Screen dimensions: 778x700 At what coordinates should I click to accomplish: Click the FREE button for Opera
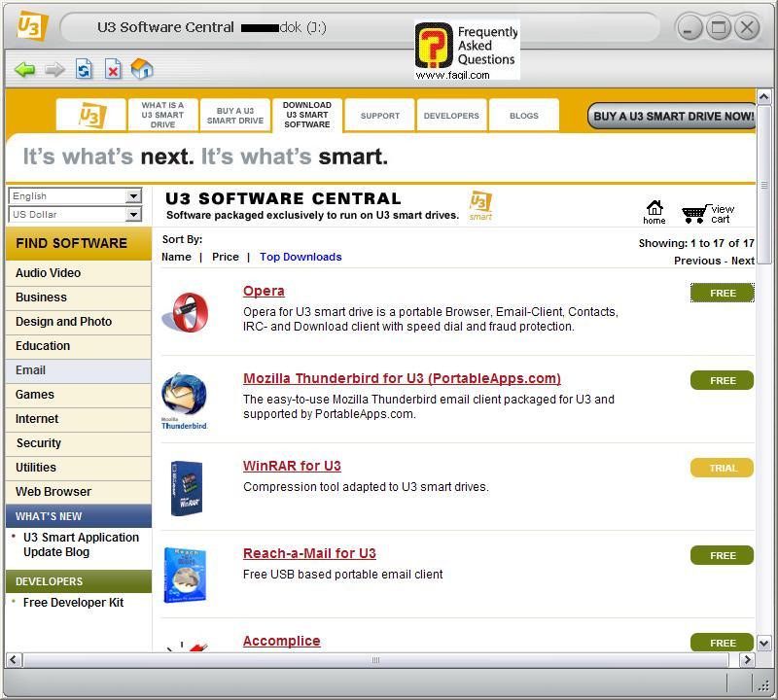(723, 293)
